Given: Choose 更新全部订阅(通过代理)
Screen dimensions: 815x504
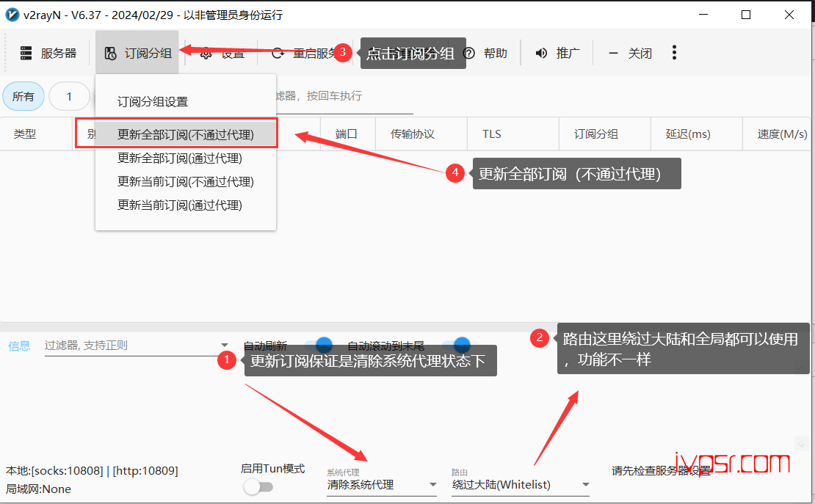Looking at the screenshot, I should (x=186, y=158).
